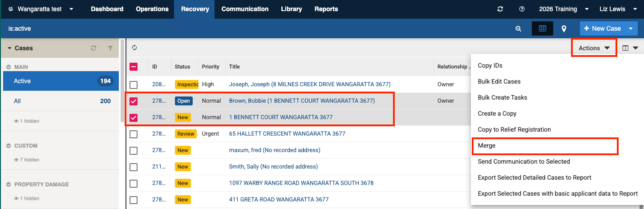Click the sync refresh icon in top bar
Image resolution: width=644 pixels, height=209 pixels.
(500, 9)
